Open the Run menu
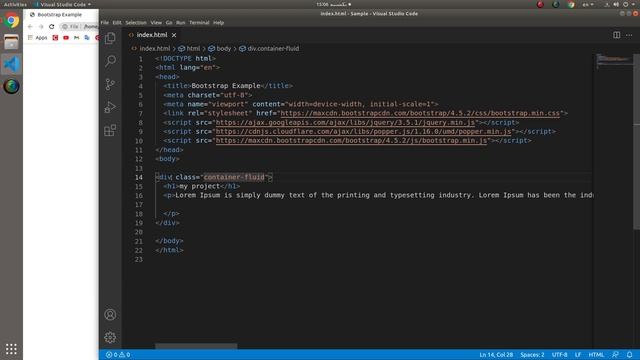 180,22
